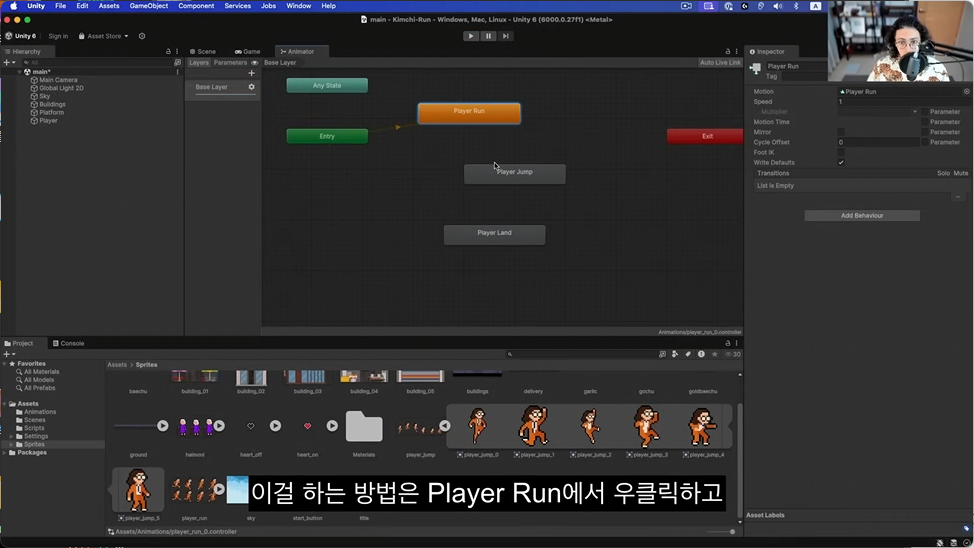Viewport: 974px width, 548px height.
Task: Select the Animator Layers tab
Action: click(199, 63)
